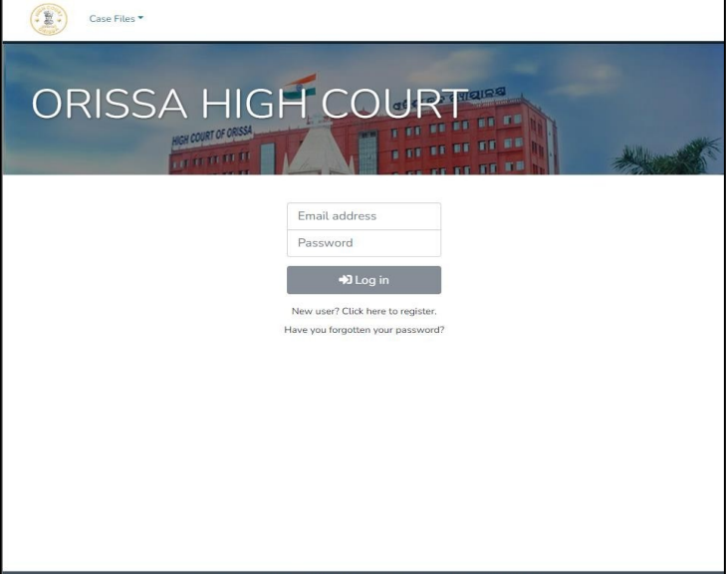Open the New user registration link
This screenshot has width=728, height=574.
(364, 311)
